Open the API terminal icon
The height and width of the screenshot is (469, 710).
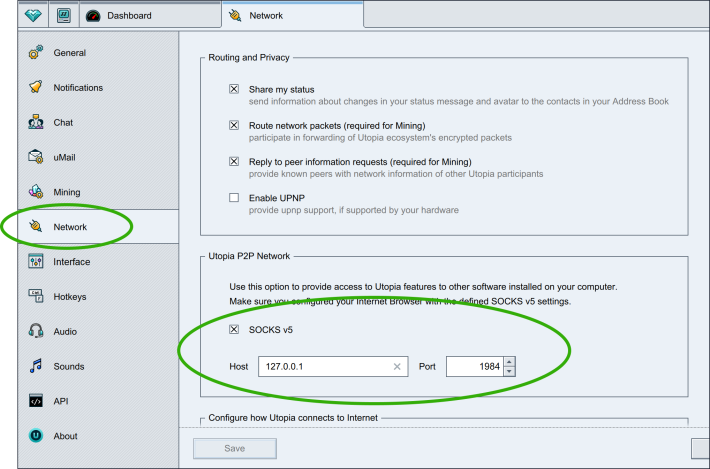pos(35,401)
